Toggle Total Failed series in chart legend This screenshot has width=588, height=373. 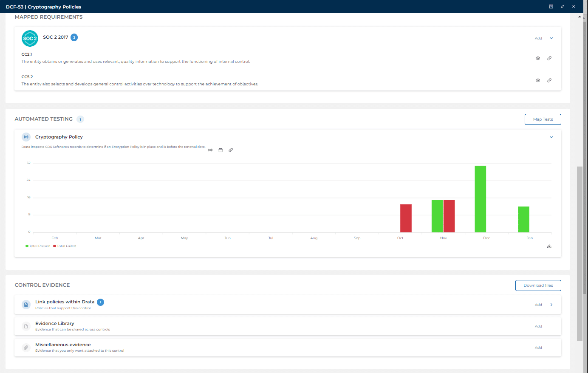(x=65, y=246)
